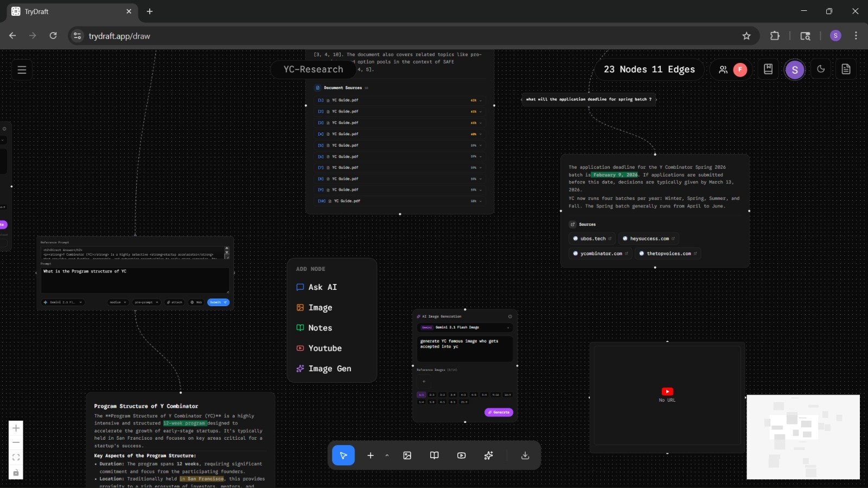Screen dimensions: 868x488
Task: Zoom in on the canvas
Action: coord(16,428)
